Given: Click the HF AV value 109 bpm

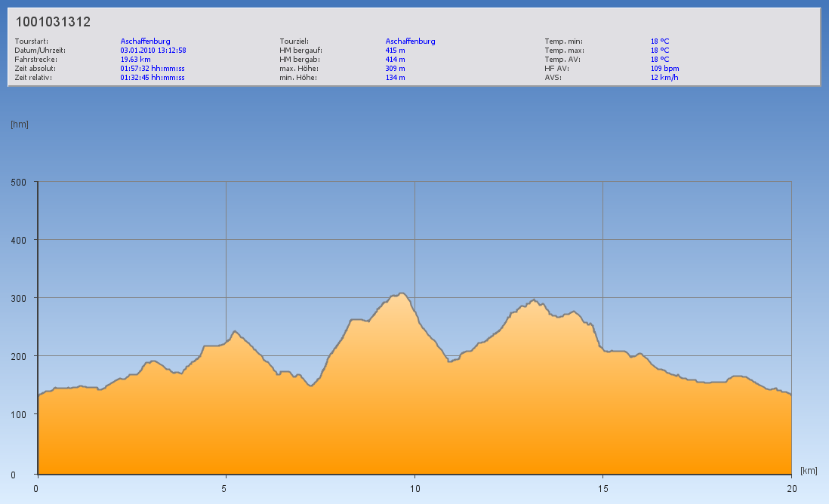Looking at the screenshot, I should tap(664, 68).
